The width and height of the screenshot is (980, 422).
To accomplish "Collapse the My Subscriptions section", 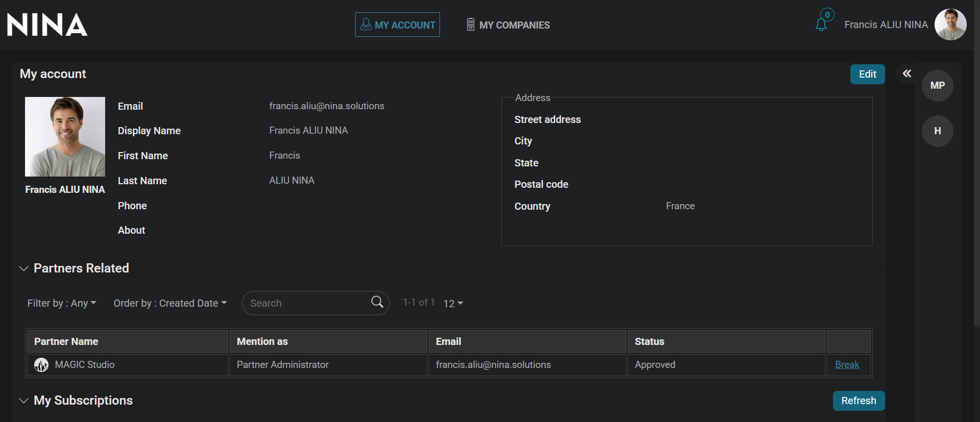I will tap(23, 401).
